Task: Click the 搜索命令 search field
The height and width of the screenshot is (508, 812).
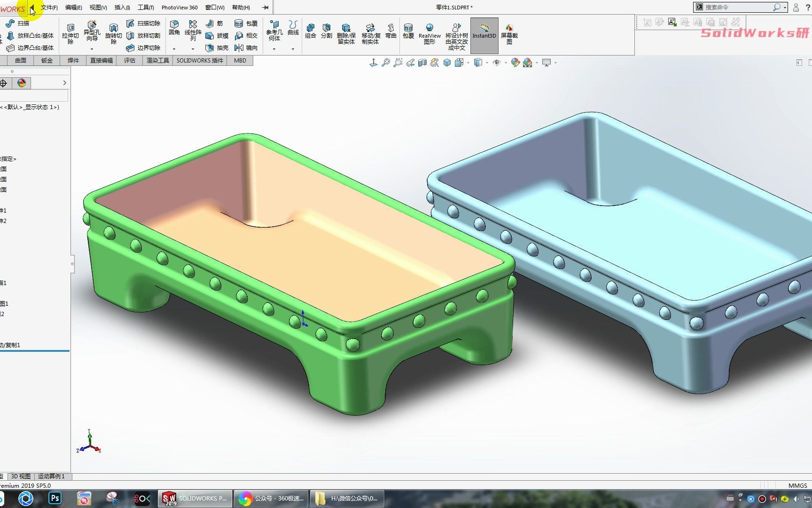Action: coord(738,8)
